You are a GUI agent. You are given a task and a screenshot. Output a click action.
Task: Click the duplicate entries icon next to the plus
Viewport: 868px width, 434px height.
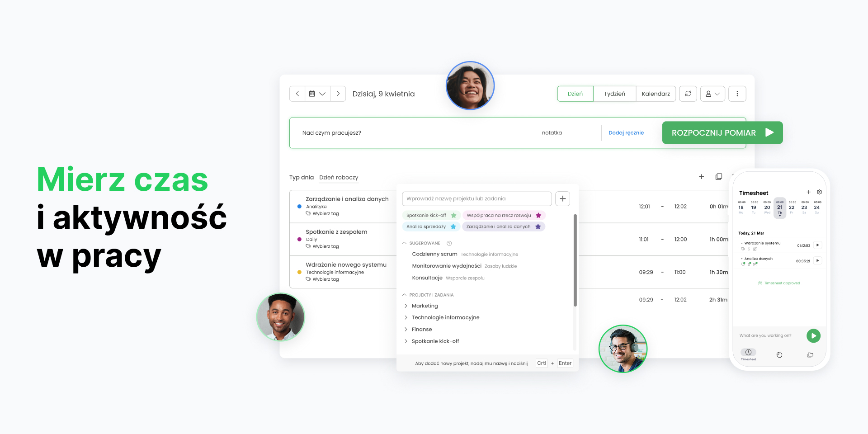coord(719,177)
